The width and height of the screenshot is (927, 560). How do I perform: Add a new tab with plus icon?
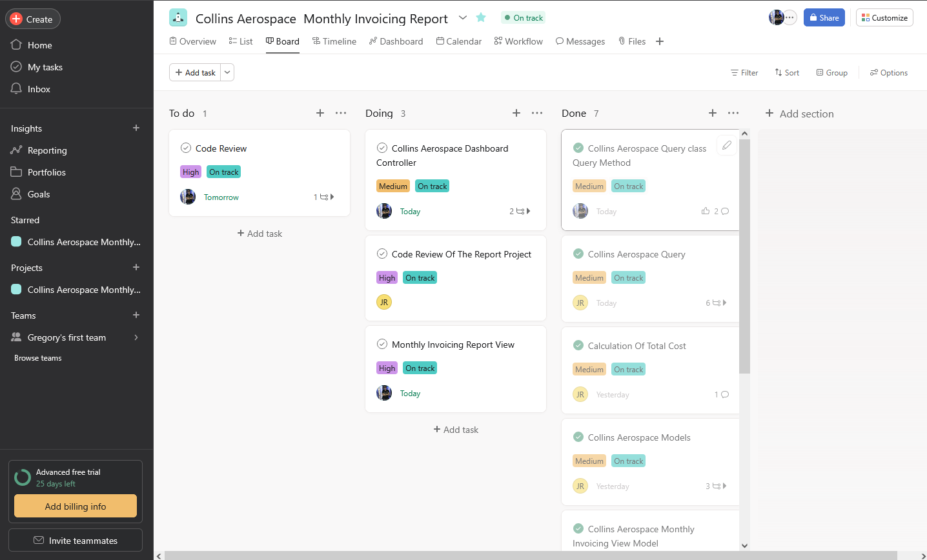pos(660,41)
